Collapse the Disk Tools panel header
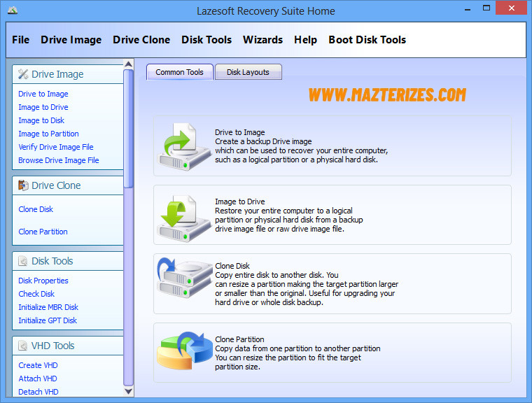Image resolution: width=532 pixels, height=403 pixels. tap(68, 261)
